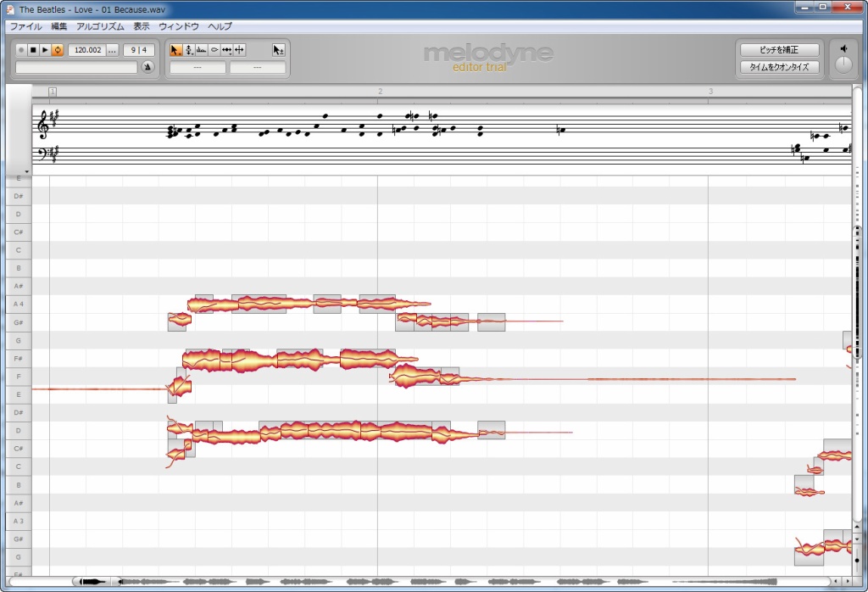The height and width of the screenshot is (592, 868).
Task: Click the record button in transport
Action: (x=21, y=50)
